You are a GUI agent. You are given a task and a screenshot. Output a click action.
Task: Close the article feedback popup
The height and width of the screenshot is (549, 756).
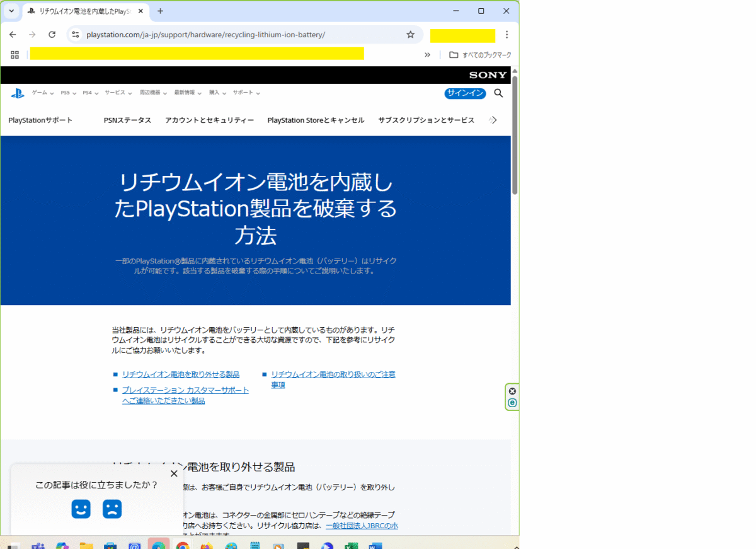point(174,473)
